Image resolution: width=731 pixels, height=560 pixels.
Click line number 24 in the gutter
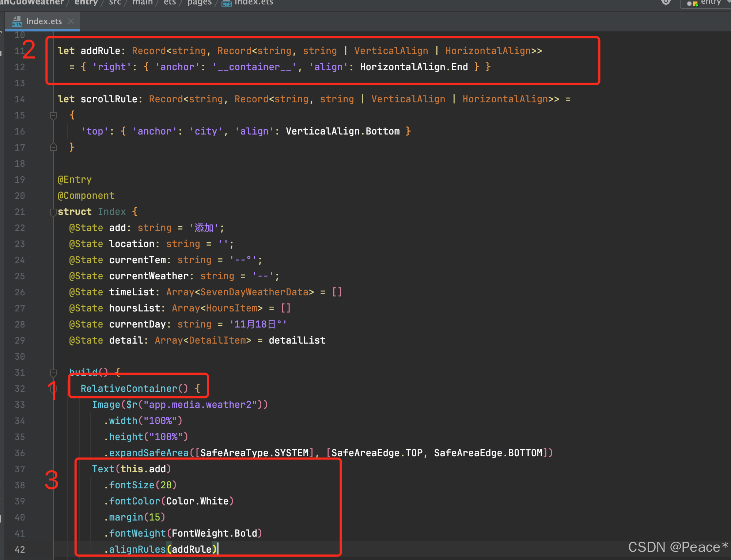pyautogui.click(x=20, y=260)
